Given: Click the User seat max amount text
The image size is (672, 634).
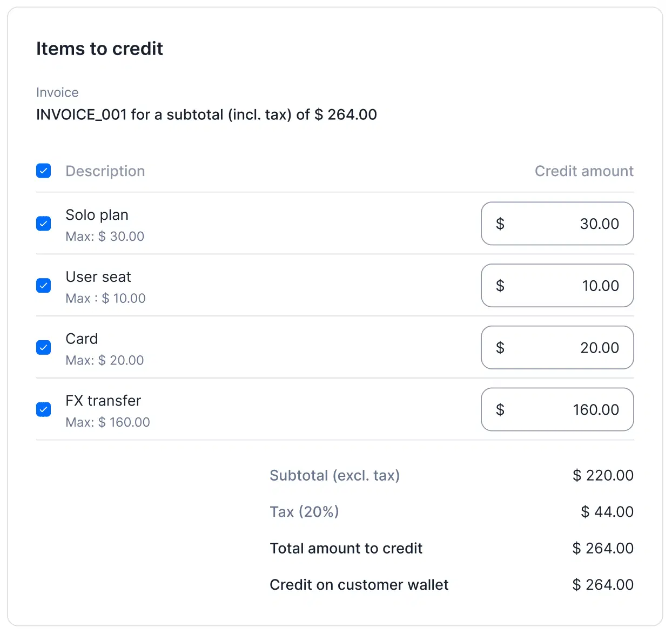Looking at the screenshot, I should coord(106,298).
